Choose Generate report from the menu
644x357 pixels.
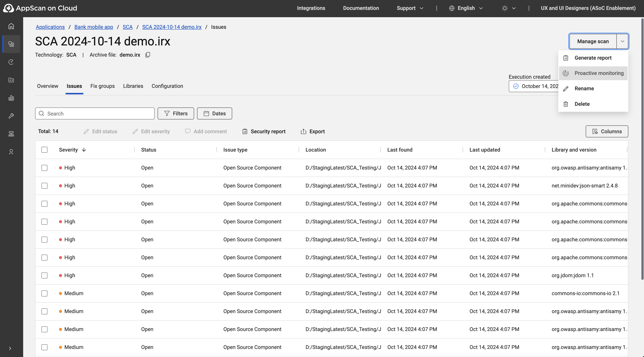593,58
